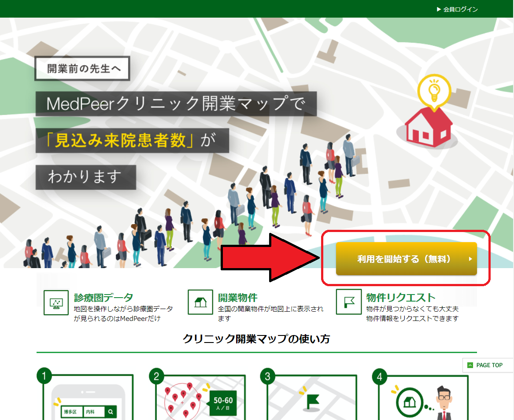This screenshot has width=514, height=420.
Task: Click the 開業物件 house icon
Action: 200,302
